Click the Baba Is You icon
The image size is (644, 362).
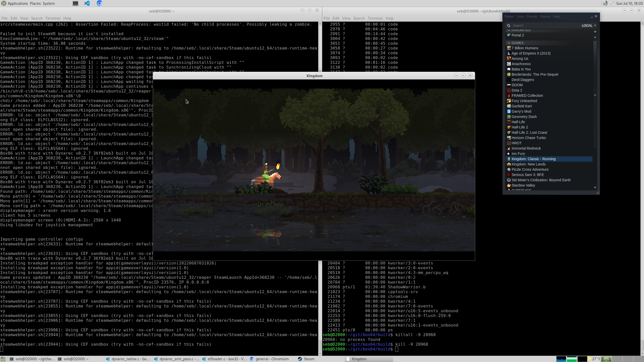(509, 69)
